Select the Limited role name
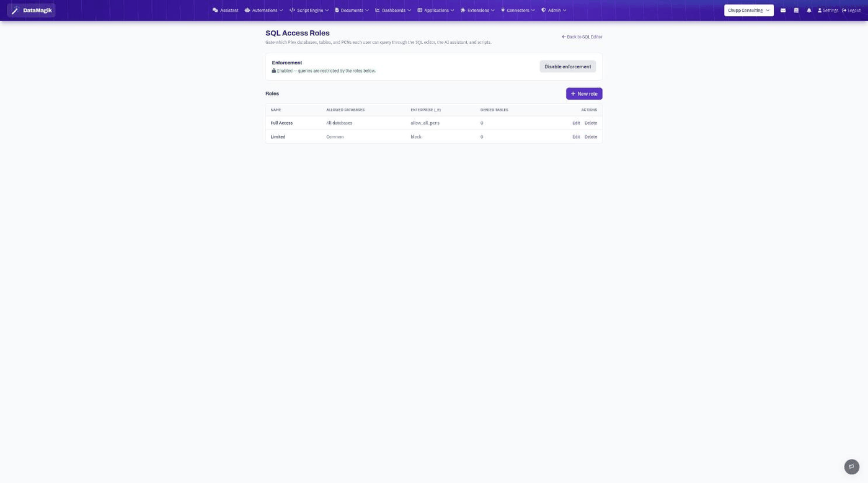Viewport: 868px width, 483px height. coord(278,137)
